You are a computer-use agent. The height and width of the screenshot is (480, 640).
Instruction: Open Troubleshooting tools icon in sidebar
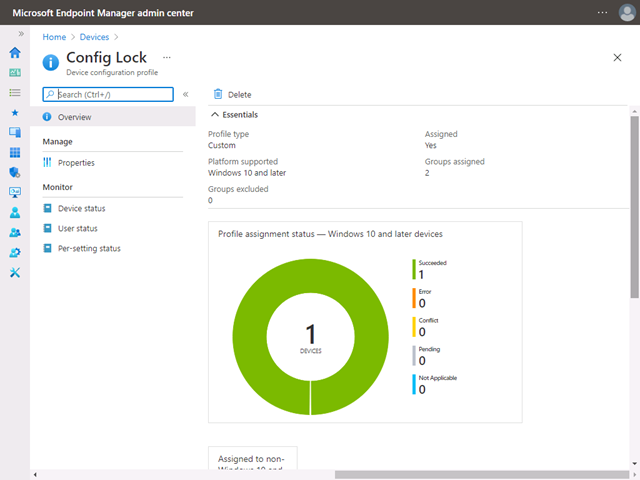(15, 273)
